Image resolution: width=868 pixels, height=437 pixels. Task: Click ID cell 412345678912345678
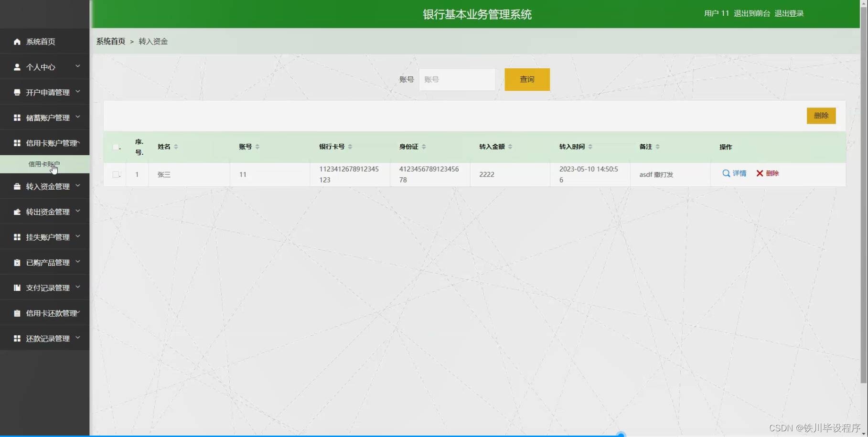tap(429, 174)
